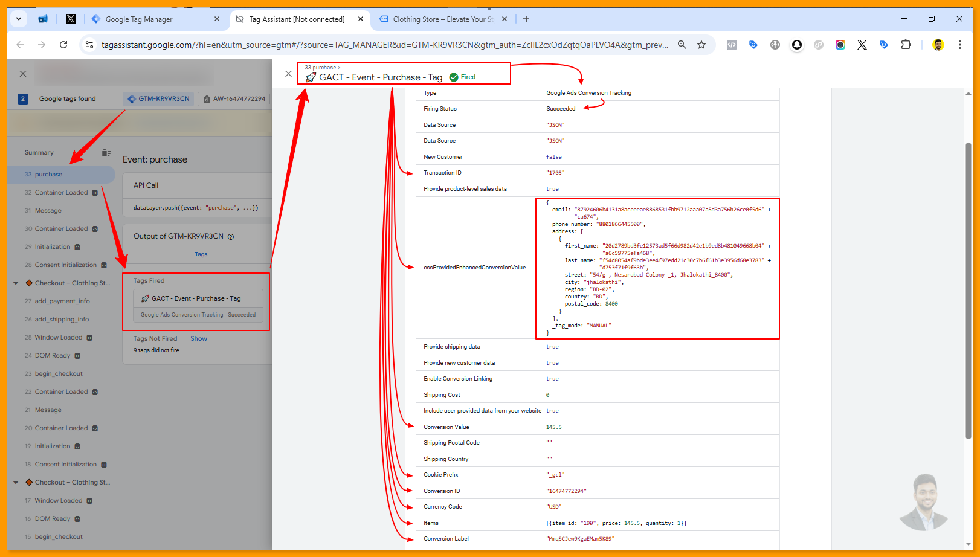Select the AW-16474772294 tag chip

(x=234, y=98)
